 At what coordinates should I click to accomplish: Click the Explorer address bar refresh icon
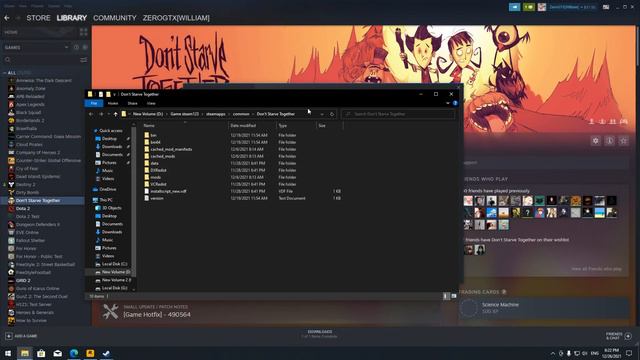click(x=332, y=114)
